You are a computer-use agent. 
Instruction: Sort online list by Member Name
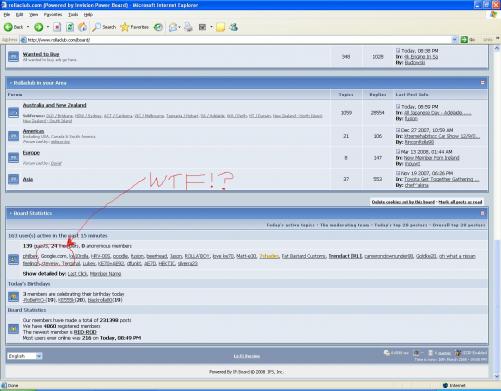pos(105,274)
